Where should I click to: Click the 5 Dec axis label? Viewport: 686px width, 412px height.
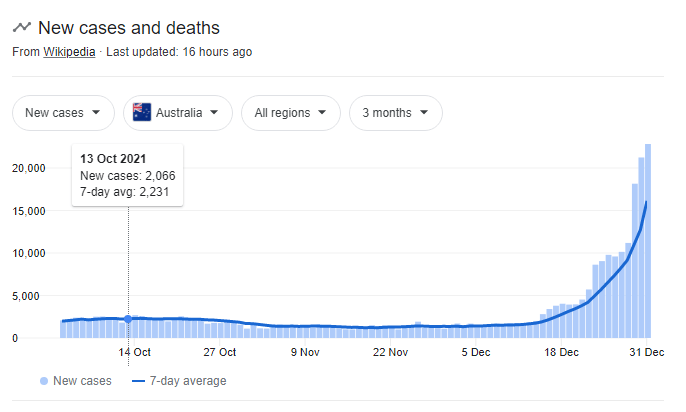475,352
